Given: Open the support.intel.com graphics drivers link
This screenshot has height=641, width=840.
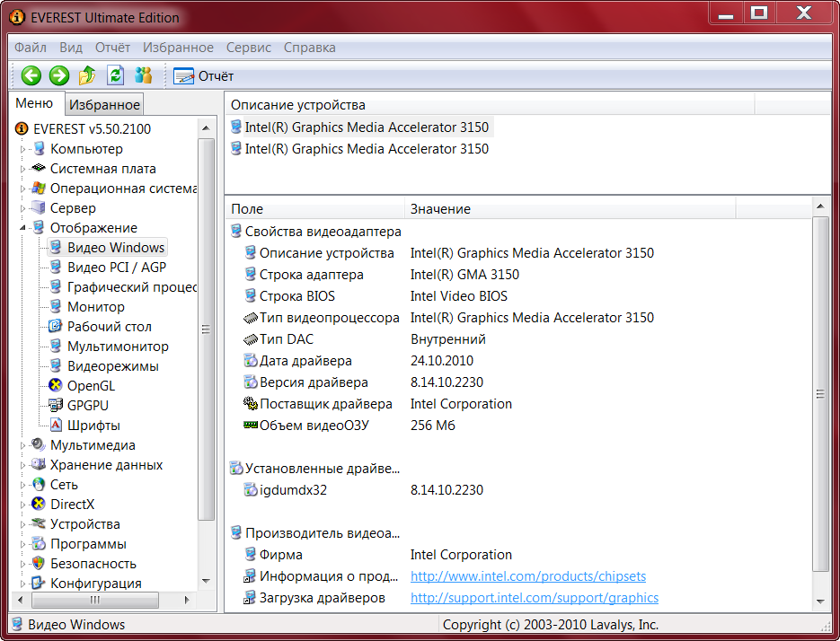Looking at the screenshot, I should pyautogui.click(x=534, y=598).
